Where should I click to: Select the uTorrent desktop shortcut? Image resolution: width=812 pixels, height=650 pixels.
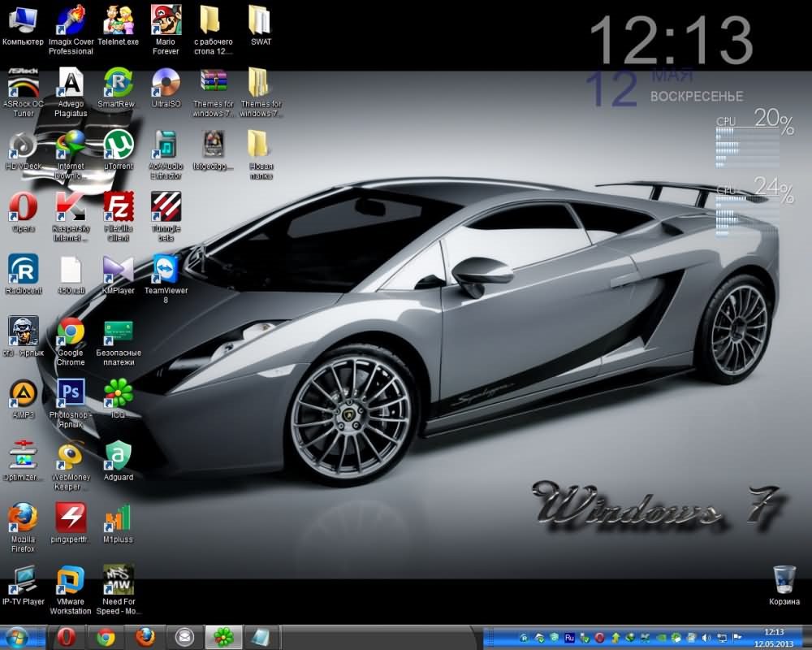pos(119,145)
